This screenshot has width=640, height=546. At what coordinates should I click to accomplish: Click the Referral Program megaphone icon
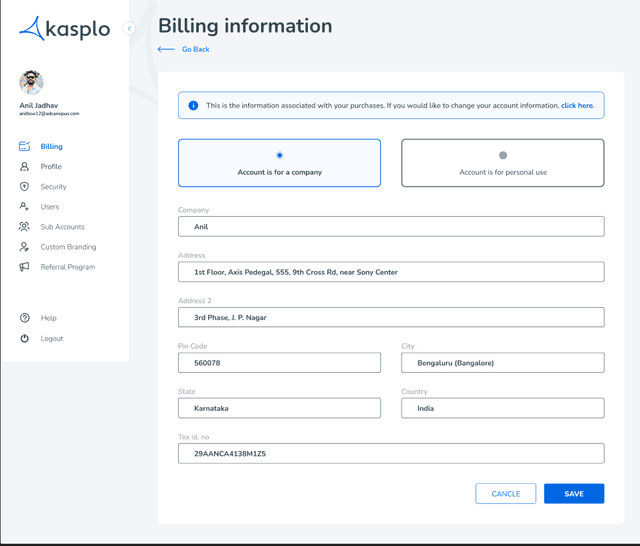[x=25, y=267]
